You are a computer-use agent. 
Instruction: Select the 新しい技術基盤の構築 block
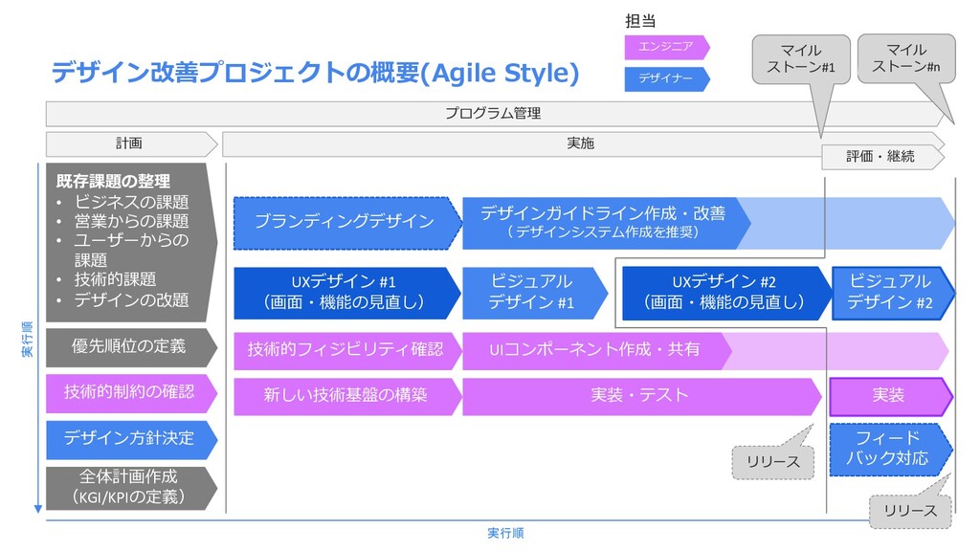[x=347, y=396]
